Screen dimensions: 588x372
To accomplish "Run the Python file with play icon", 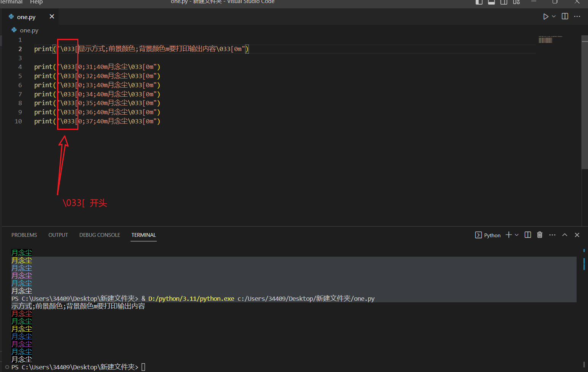I will tap(545, 16).
